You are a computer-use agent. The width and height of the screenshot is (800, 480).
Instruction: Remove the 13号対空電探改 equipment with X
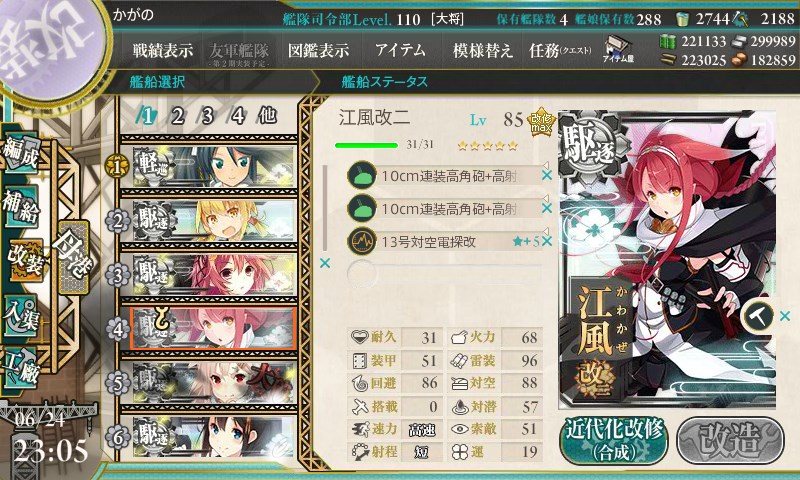(546, 241)
